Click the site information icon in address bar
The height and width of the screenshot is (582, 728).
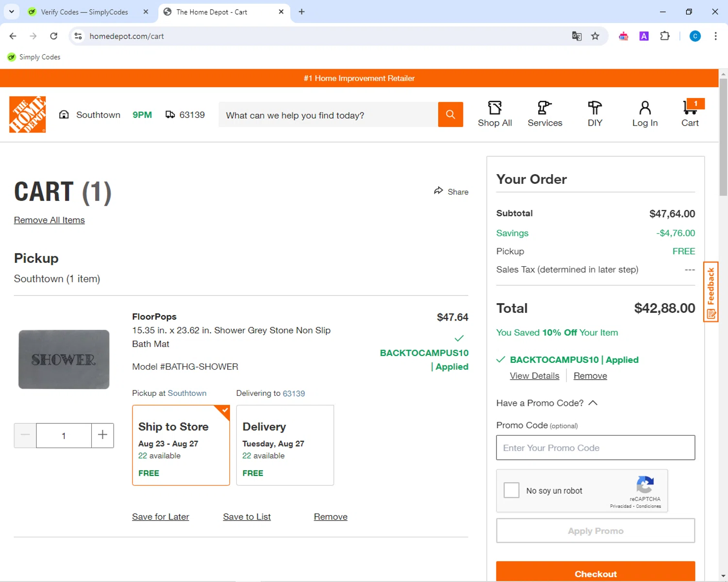pyautogui.click(x=78, y=36)
